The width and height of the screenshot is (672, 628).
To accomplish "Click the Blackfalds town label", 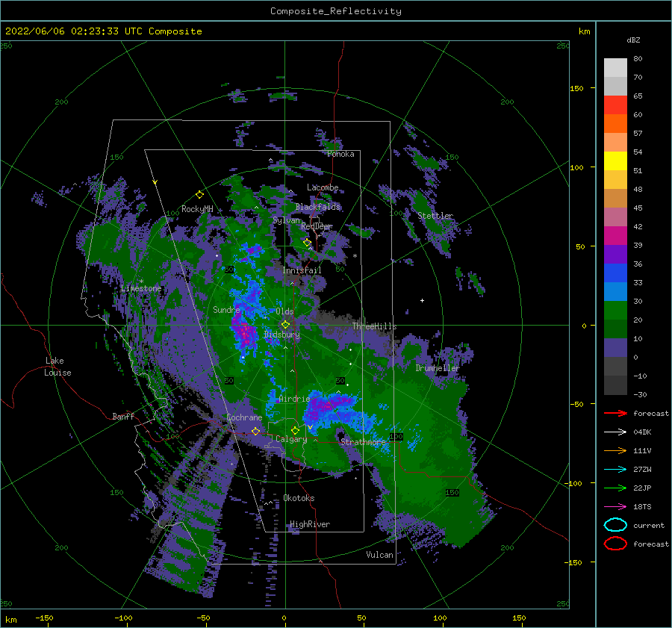I will click(x=317, y=207).
